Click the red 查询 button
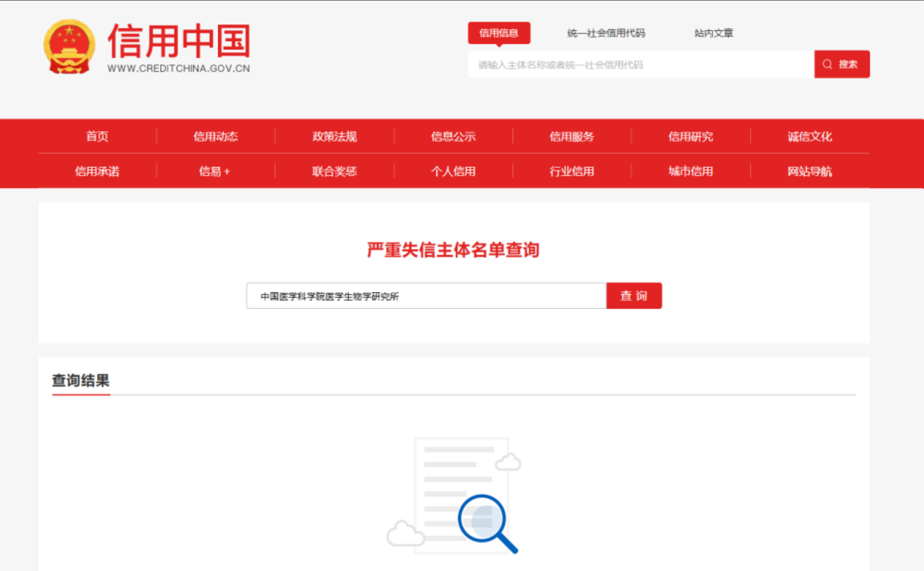 [634, 296]
